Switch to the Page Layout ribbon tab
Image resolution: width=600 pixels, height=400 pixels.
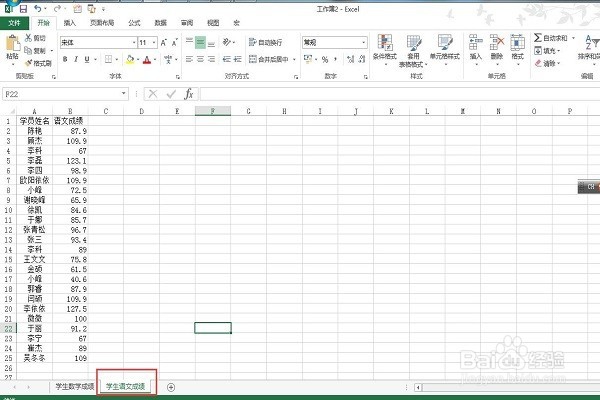(x=102, y=23)
